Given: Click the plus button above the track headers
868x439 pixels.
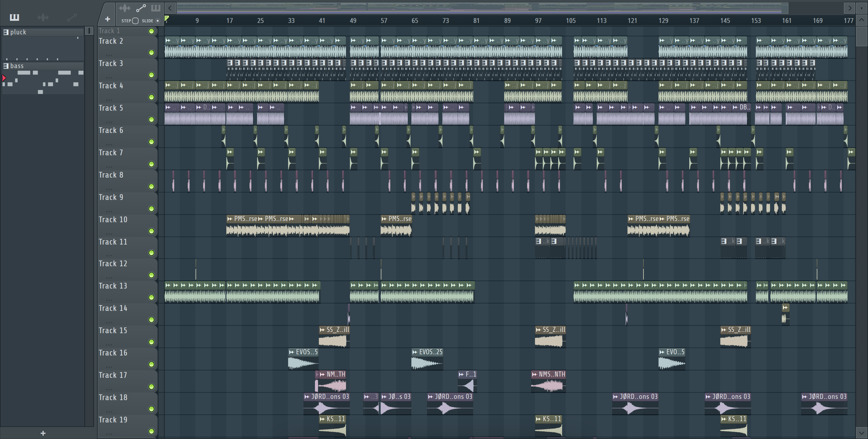Looking at the screenshot, I should point(108,19).
